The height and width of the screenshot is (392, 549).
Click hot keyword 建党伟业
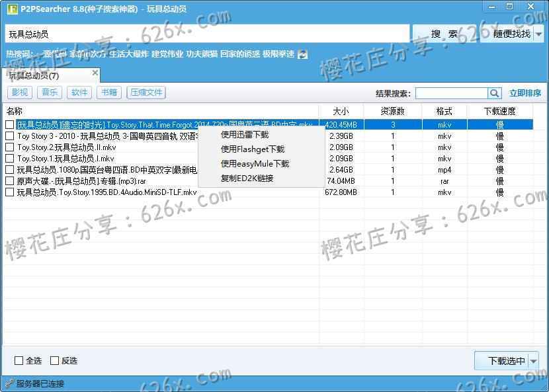[167, 54]
